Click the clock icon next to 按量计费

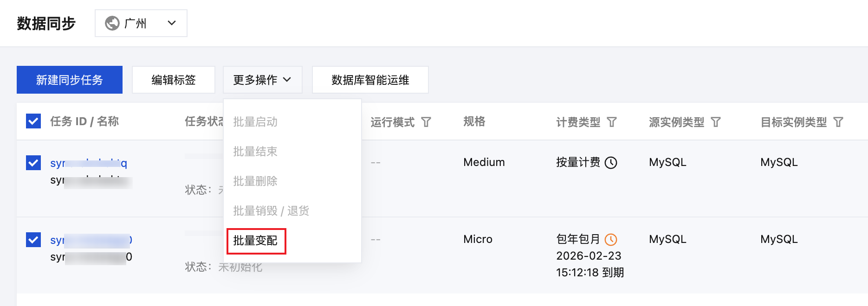[611, 163]
